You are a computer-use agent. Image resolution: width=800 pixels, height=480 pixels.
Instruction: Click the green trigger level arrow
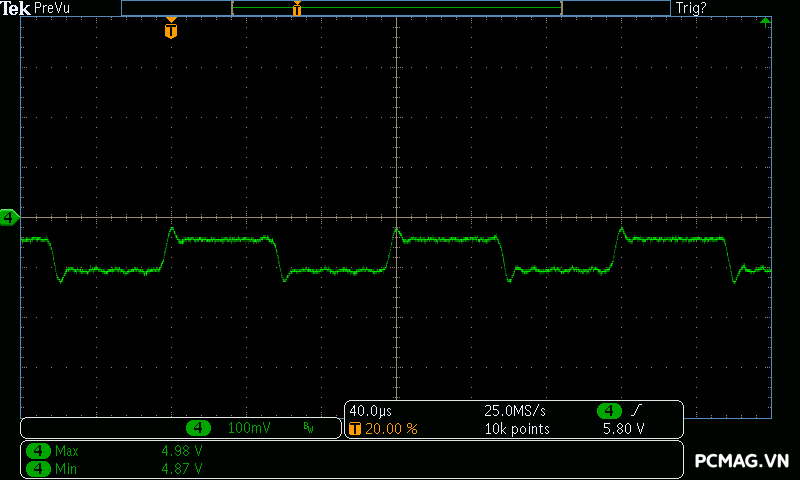[x=765, y=21]
